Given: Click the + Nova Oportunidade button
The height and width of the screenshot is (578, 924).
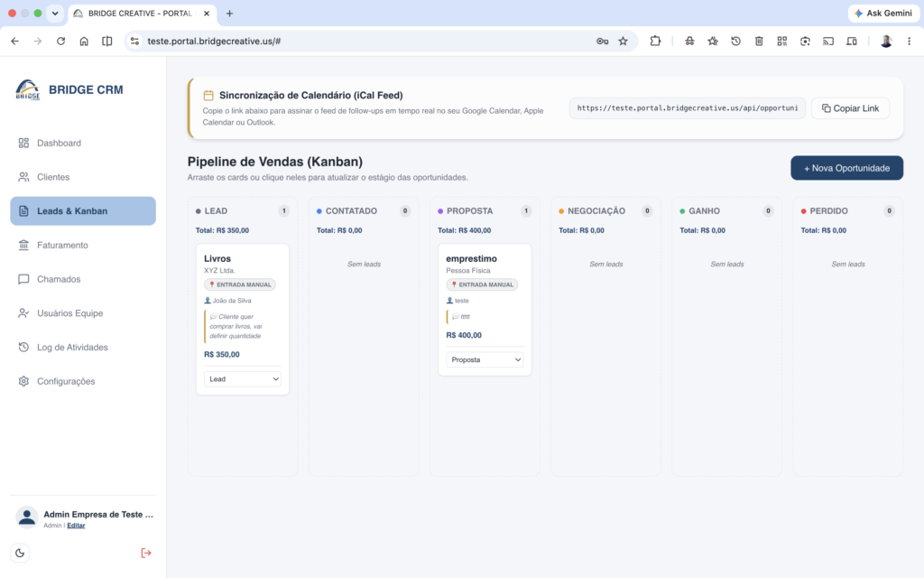Looking at the screenshot, I should [x=846, y=168].
